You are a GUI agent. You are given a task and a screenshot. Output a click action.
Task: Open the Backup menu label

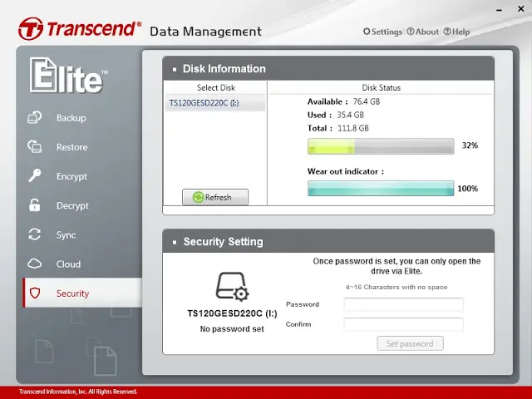pos(71,118)
